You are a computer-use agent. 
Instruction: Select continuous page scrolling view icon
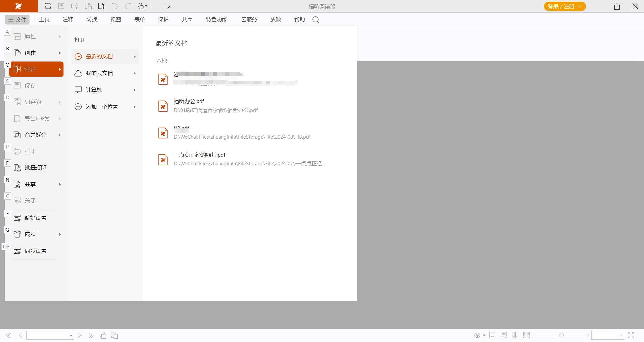(x=504, y=335)
